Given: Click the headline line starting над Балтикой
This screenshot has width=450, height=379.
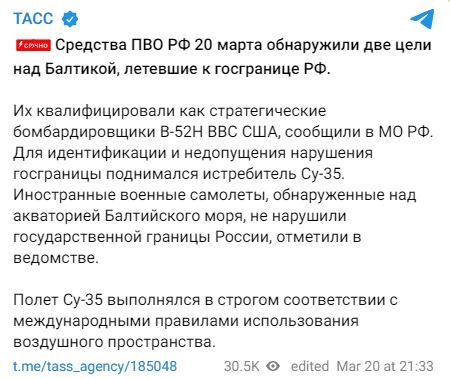Looking at the screenshot, I should tap(172, 69).
